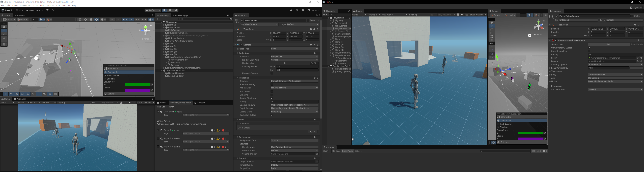
Task: Pick the Server/Host green color with eyedropper
Action: [x=152, y=85]
